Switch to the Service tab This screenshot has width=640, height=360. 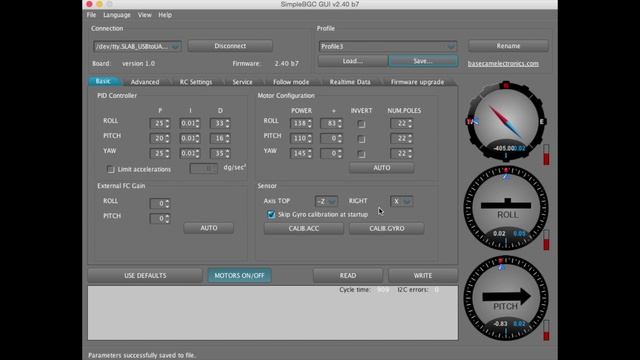[242, 82]
